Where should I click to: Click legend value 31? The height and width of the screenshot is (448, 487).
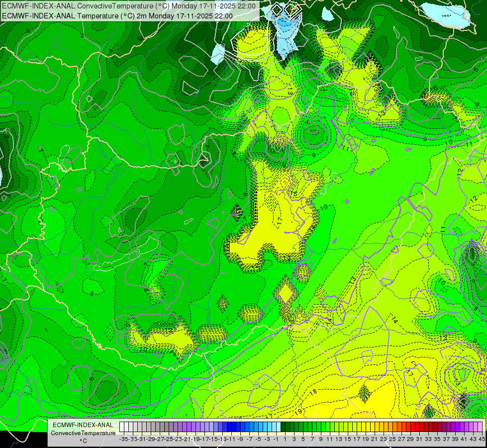coord(419,440)
